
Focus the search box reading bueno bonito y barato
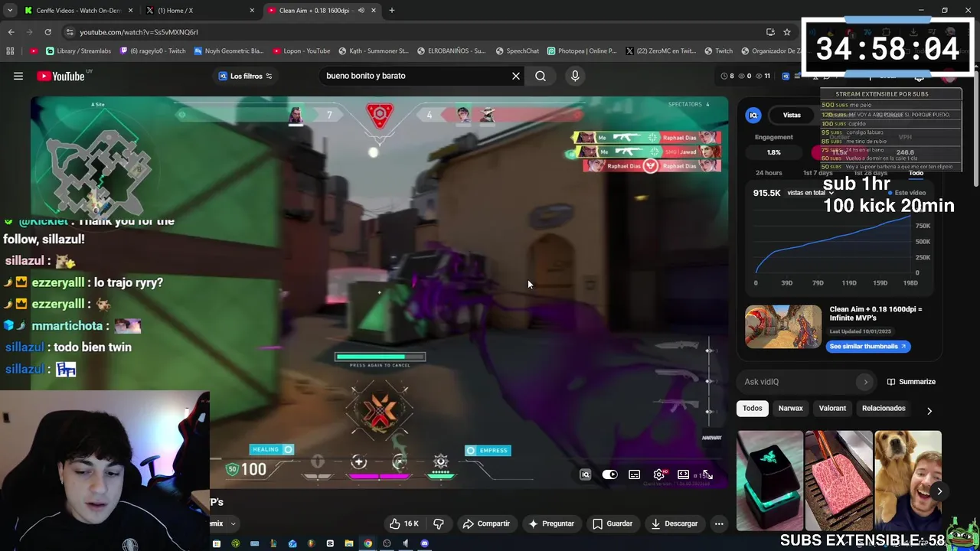pyautogui.click(x=416, y=76)
